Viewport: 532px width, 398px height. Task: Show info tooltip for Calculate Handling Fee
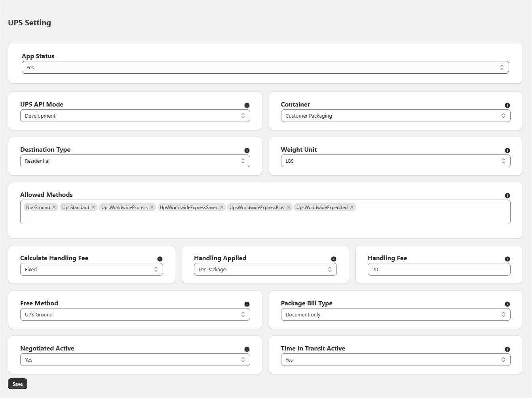160,259
